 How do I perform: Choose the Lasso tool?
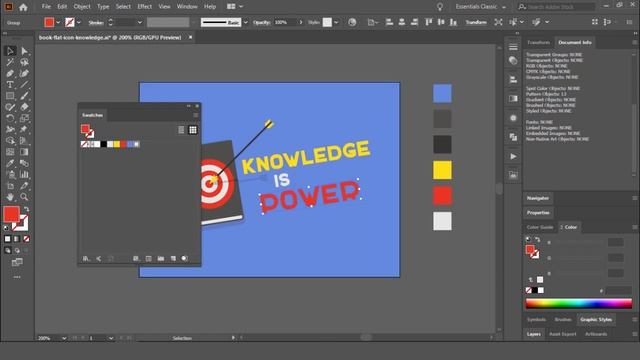click(x=24, y=62)
